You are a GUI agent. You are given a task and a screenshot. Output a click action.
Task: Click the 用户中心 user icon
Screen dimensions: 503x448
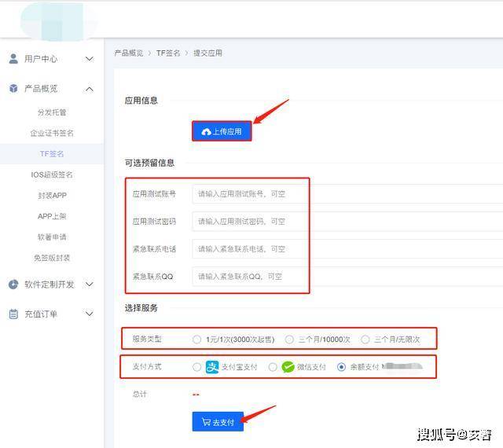tap(13, 59)
